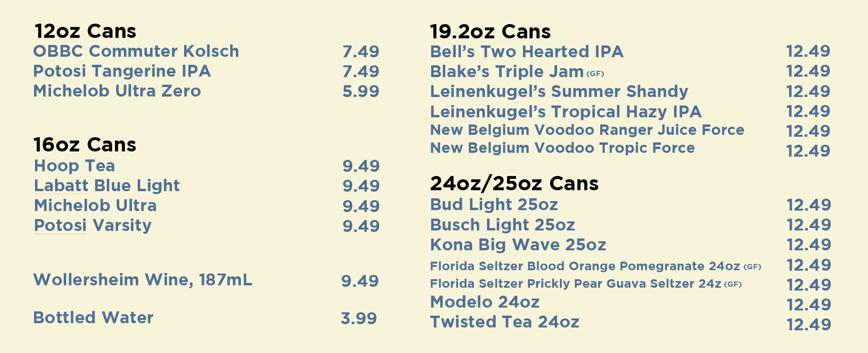Viewport: 868px width, 353px height.
Task: Click the Michelob Ultra Zero entry
Action: 117,91
